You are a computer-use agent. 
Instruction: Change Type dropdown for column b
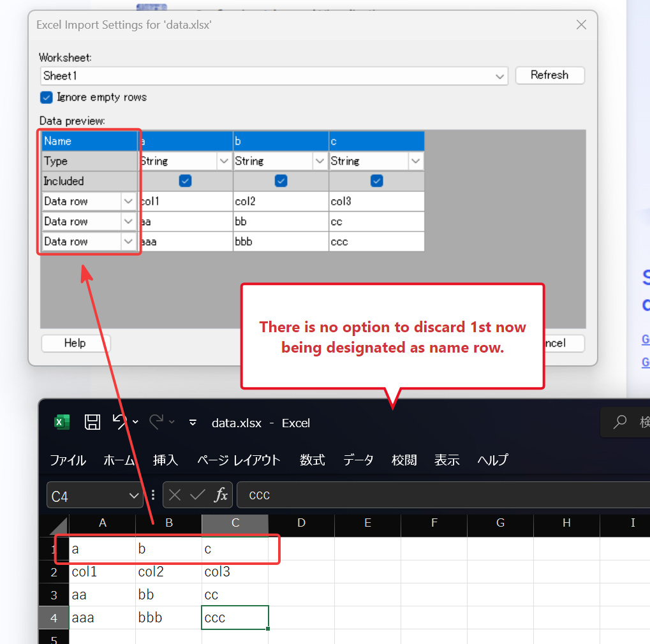[x=320, y=161]
